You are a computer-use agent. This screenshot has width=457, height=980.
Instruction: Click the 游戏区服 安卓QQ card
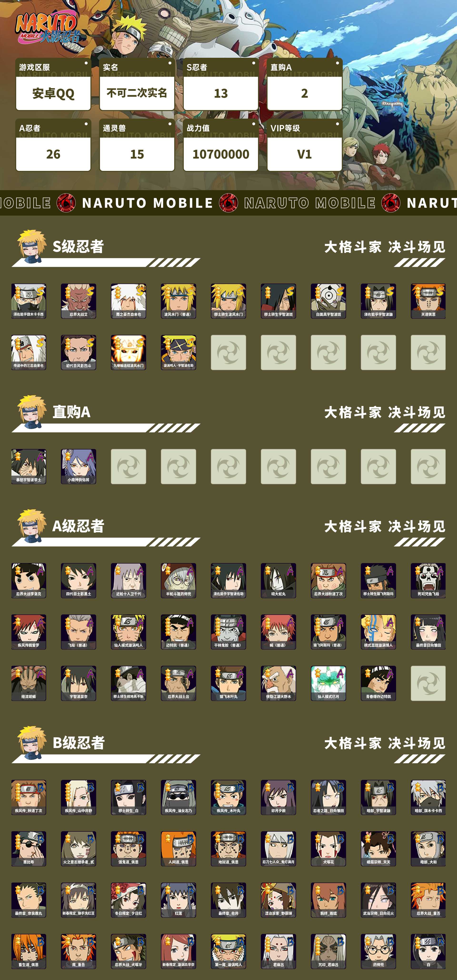(x=53, y=84)
